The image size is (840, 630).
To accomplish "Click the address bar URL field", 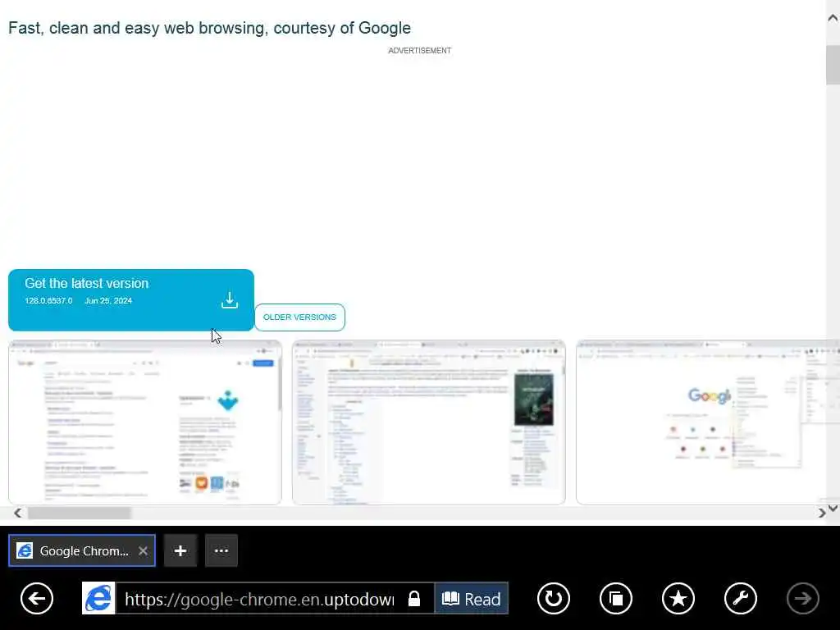I will [x=260, y=598].
